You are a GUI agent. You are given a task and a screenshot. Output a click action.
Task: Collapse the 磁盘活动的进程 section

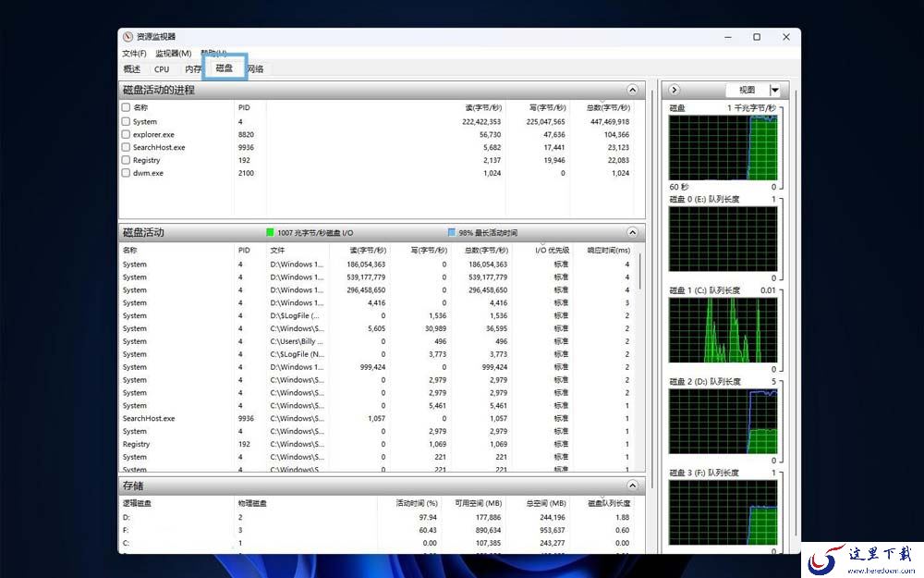coord(632,90)
